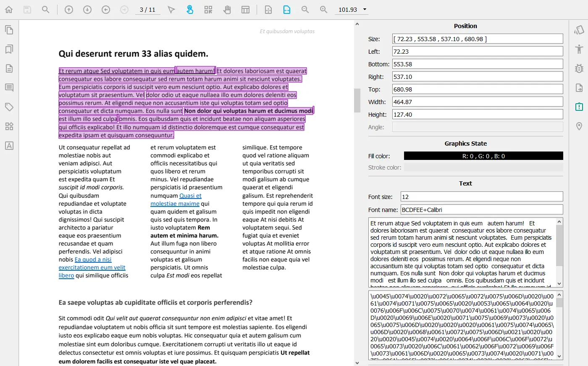588x366 pixels.
Task: Open the table layout tool
Action: pos(246,10)
